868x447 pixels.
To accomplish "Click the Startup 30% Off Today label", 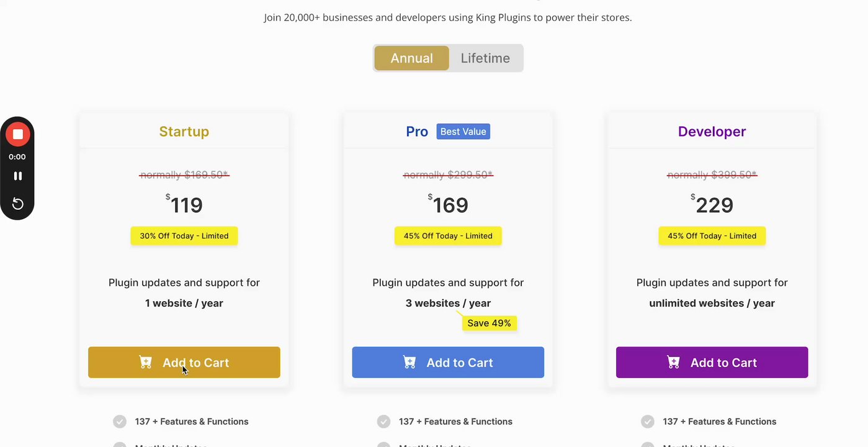I will (x=184, y=236).
